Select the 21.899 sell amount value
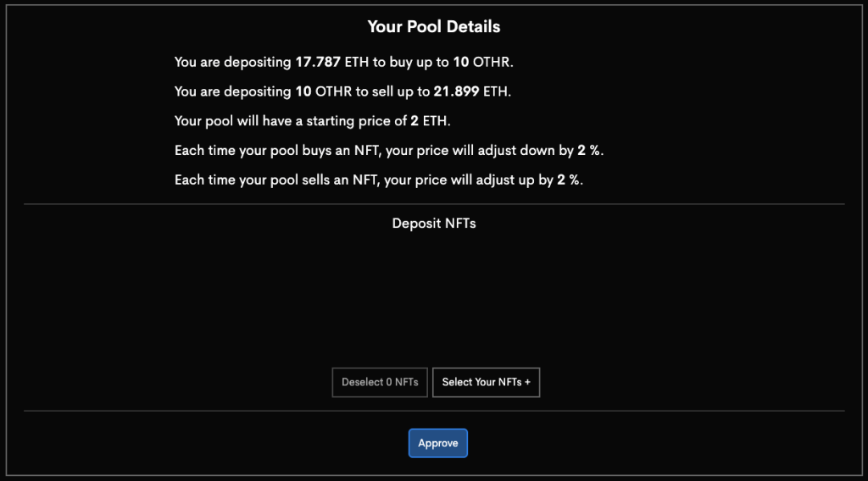 click(x=458, y=91)
